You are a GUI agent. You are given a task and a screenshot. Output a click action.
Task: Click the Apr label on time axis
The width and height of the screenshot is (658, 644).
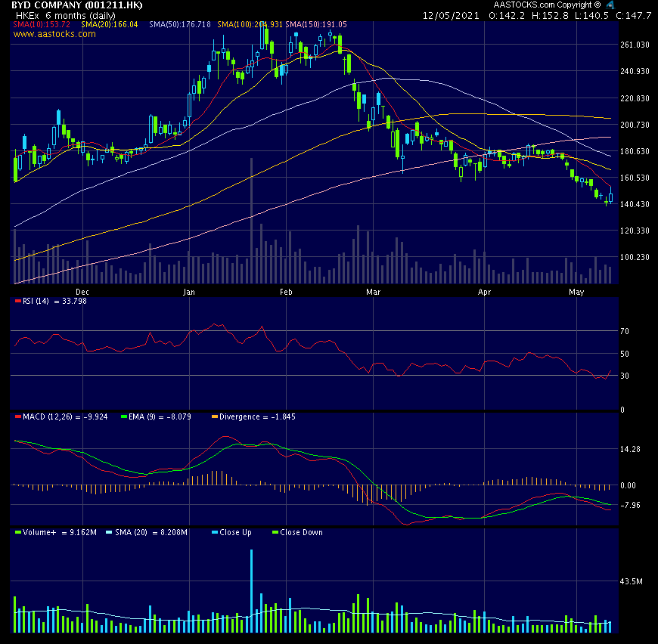(484, 292)
